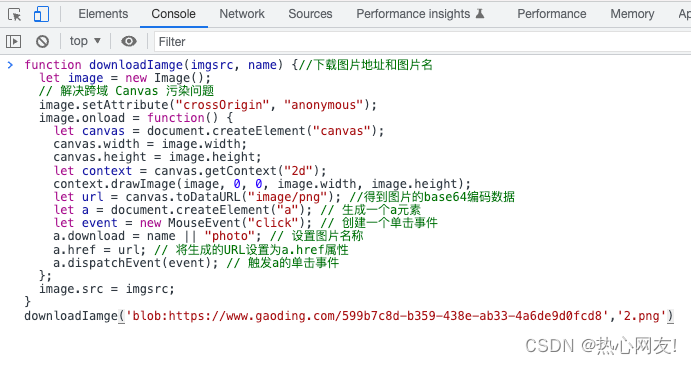Open the Performance tab
This screenshot has width=691, height=365.
point(552,14)
